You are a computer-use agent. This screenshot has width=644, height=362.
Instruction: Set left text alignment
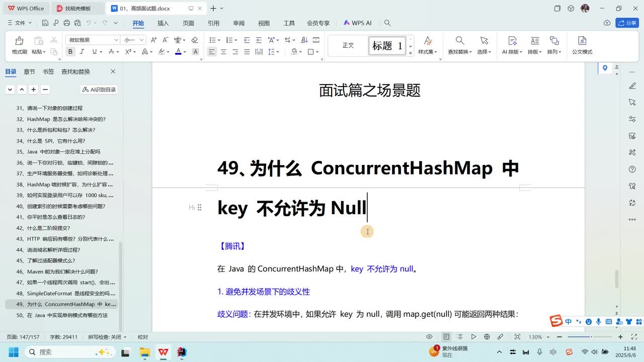click(x=212, y=52)
